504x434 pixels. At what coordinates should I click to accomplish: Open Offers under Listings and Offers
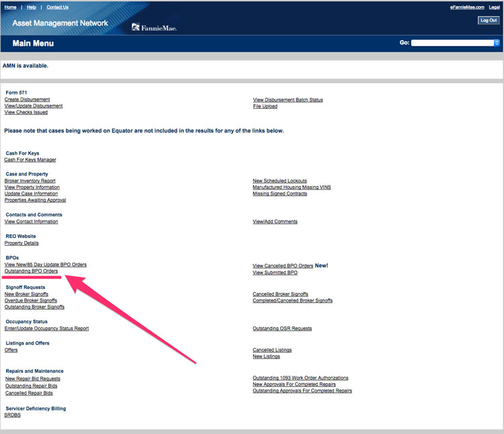(11, 350)
